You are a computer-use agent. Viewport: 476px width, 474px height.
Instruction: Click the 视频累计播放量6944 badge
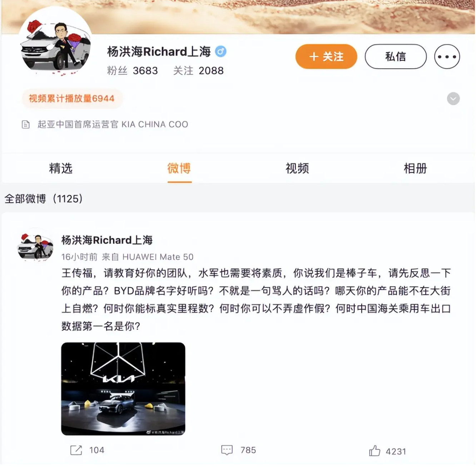point(72,99)
